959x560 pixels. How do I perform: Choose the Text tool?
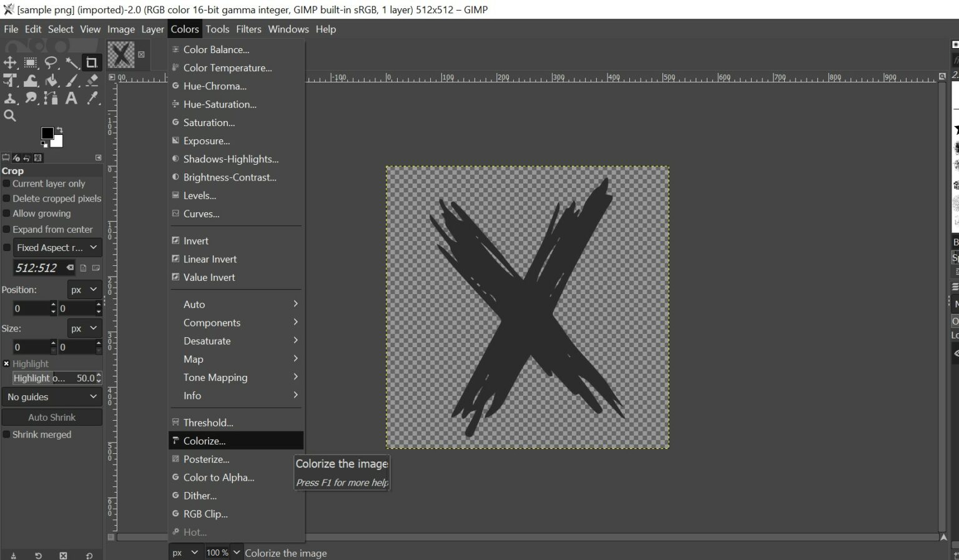click(x=71, y=98)
